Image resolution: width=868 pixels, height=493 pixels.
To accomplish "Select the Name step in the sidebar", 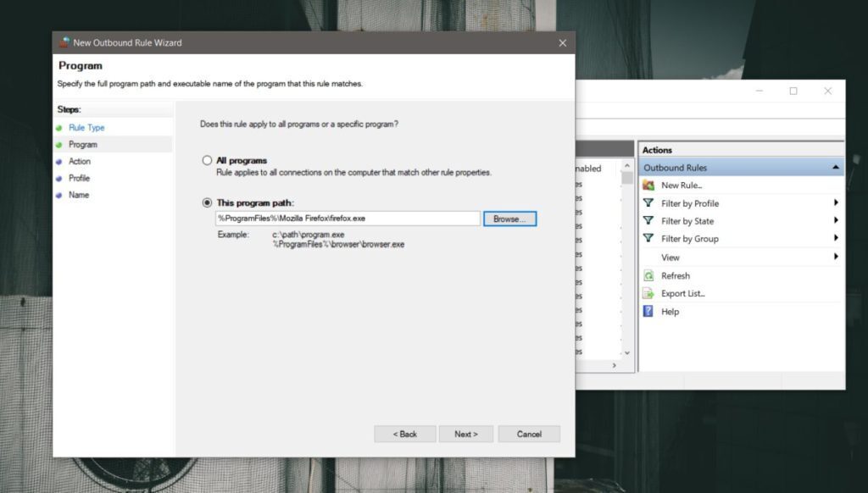I will pyautogui.click(x=78, y=195).
